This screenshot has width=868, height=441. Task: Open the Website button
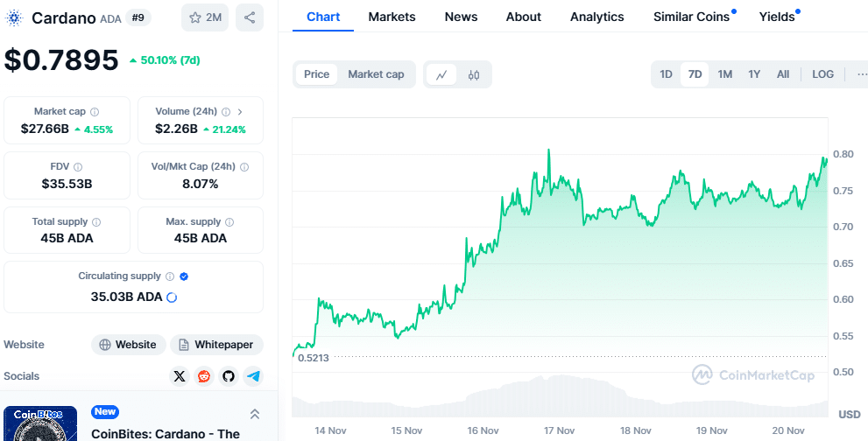click(x=129, y=345)
